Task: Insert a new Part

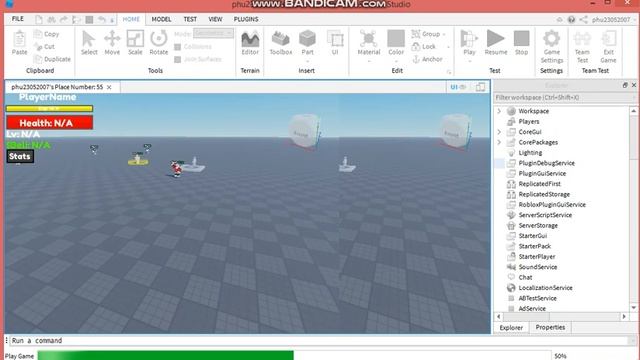Action: point(307,42)
